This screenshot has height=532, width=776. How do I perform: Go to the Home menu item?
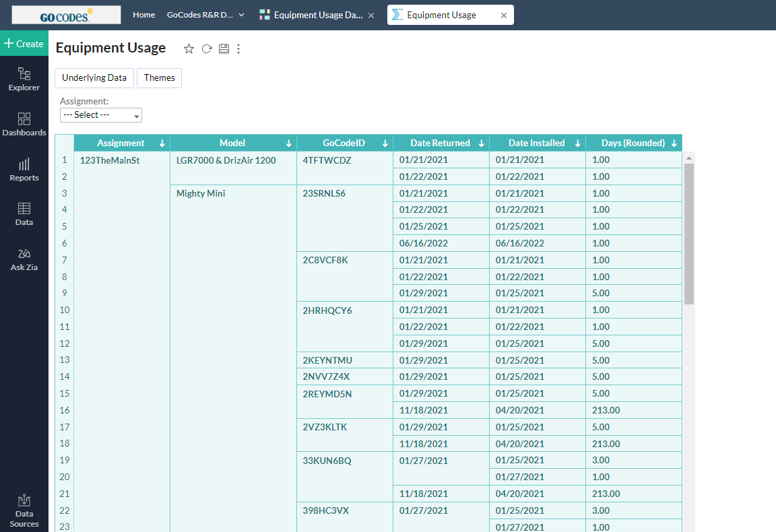click(143, 15)
